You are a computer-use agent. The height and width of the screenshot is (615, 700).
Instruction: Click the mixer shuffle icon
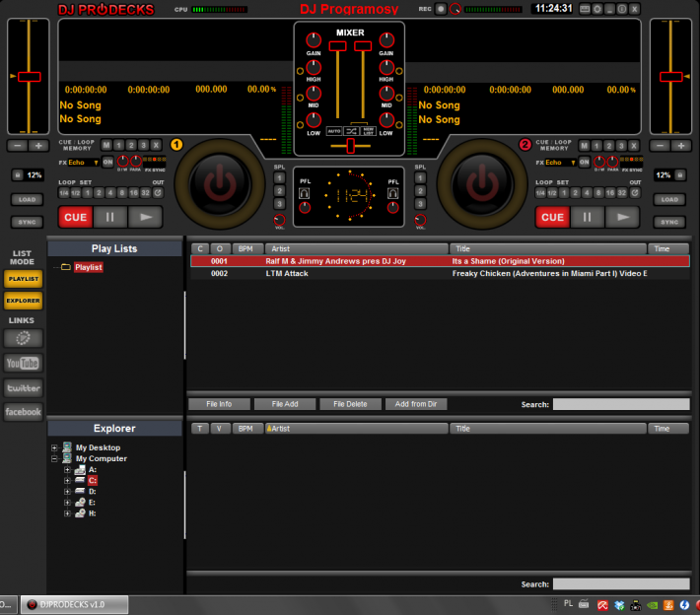click(351, 131)
